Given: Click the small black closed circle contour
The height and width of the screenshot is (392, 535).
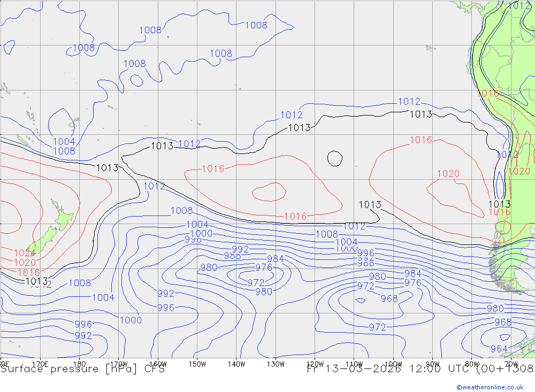Looking at the screenshot, I should pyautogui.click(x=334, y=158).
